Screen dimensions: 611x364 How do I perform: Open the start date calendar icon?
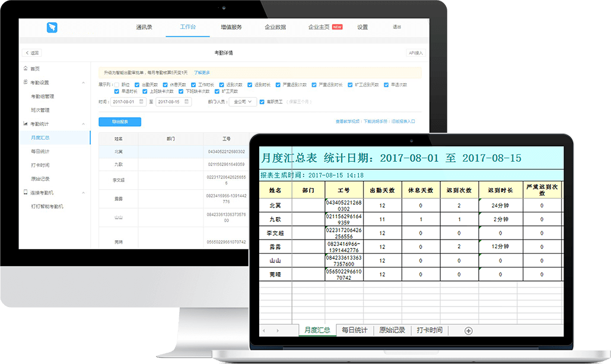[x=141, y=102]
